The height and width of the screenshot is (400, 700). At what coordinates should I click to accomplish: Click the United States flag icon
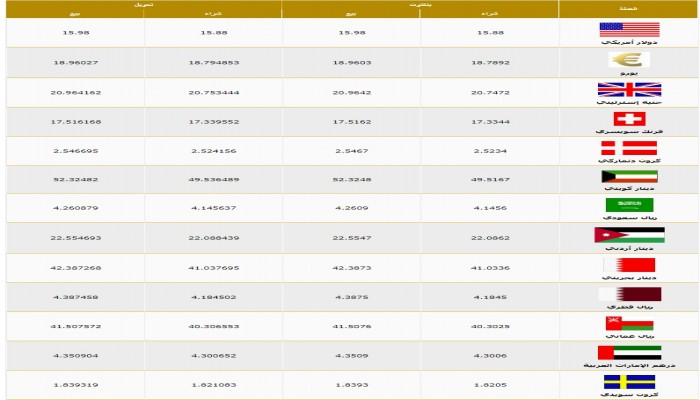629,29
